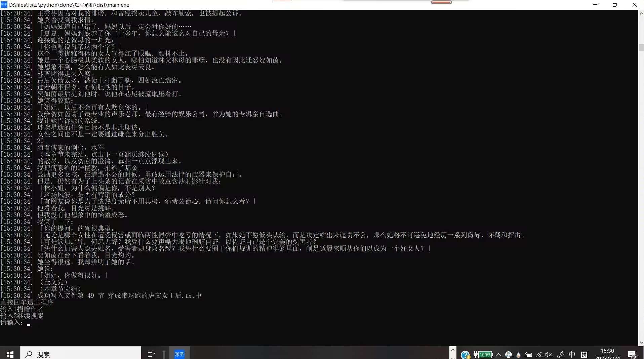
Task: Click the Windows Start button
Action: [10, 354]
